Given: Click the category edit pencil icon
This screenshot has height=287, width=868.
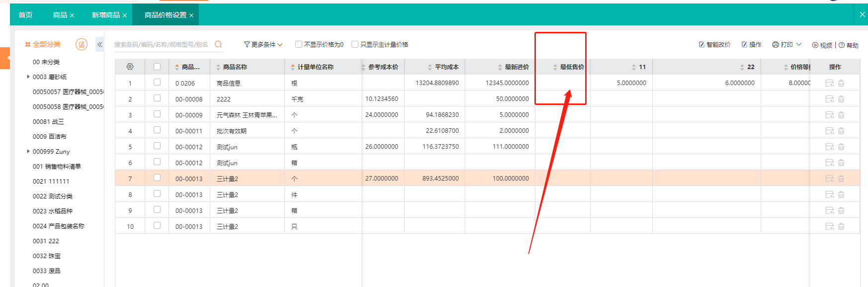Looking at the screenshot, I should coord(82,45).
